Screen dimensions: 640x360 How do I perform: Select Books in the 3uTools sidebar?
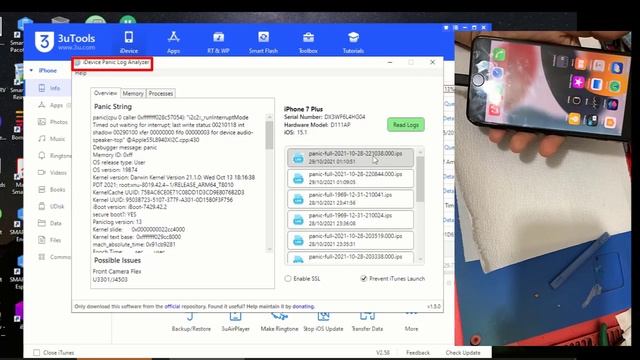coord(51,189)
